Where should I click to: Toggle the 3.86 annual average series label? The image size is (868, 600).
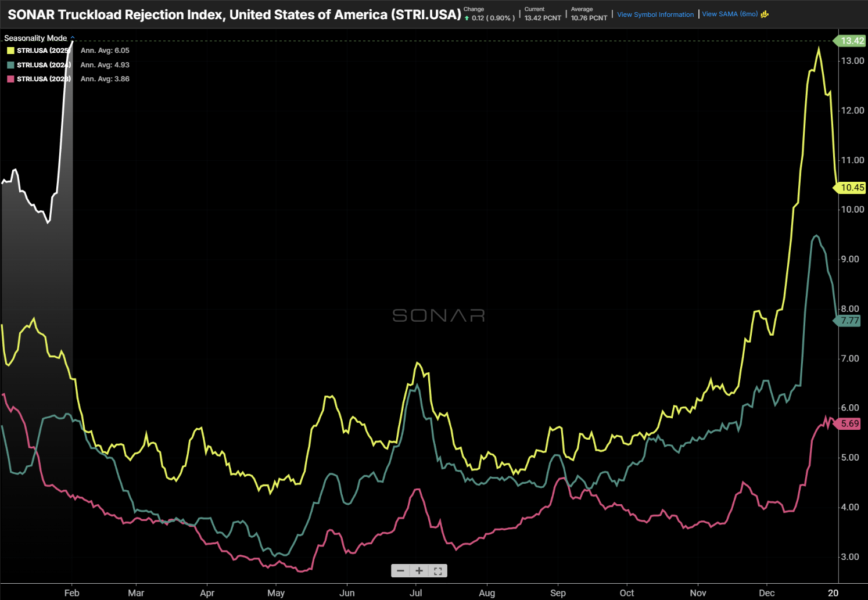[105, 79]
